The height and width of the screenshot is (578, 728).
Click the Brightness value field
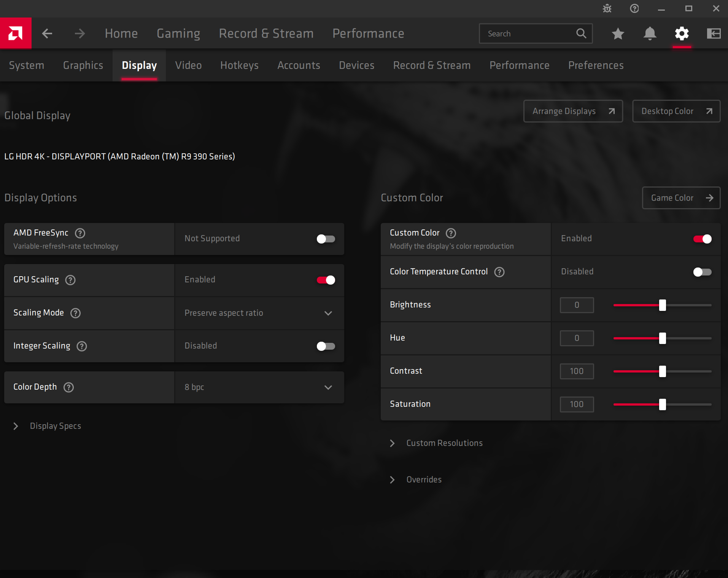[577, 305]
